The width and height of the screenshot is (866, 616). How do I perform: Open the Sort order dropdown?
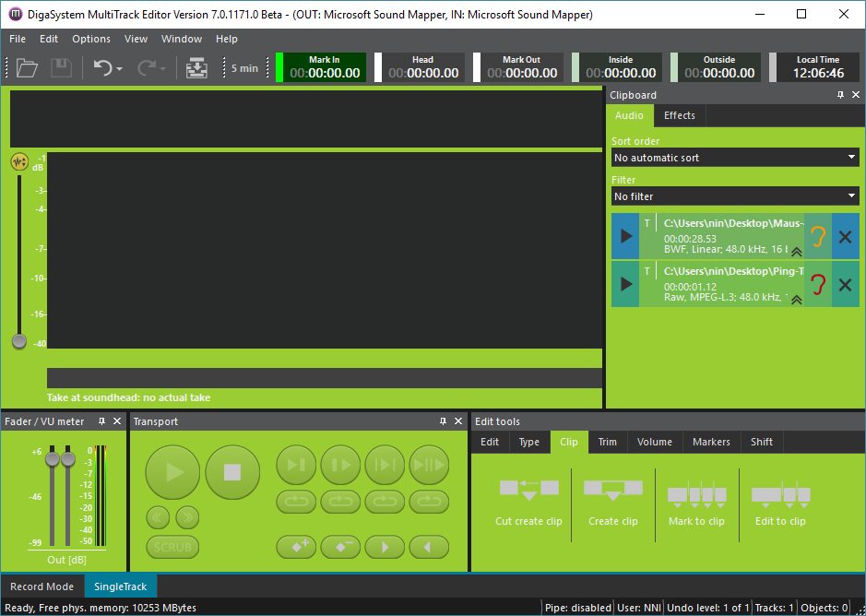[x=735, y=158]
